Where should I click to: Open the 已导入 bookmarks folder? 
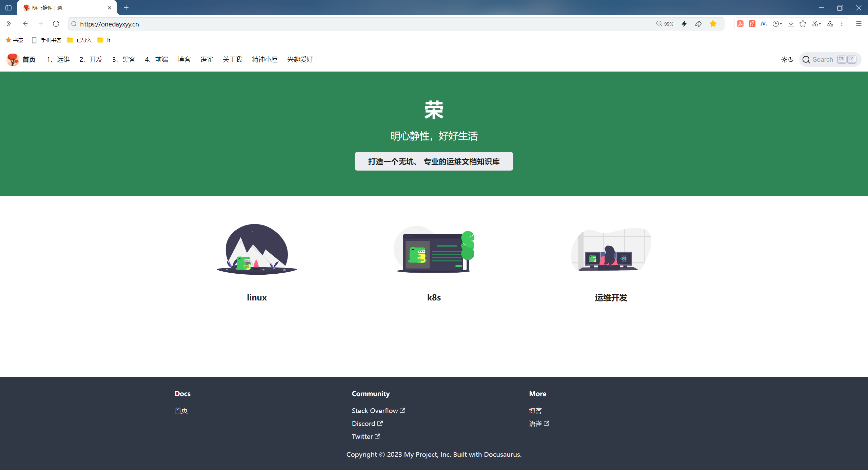[80, 40]
